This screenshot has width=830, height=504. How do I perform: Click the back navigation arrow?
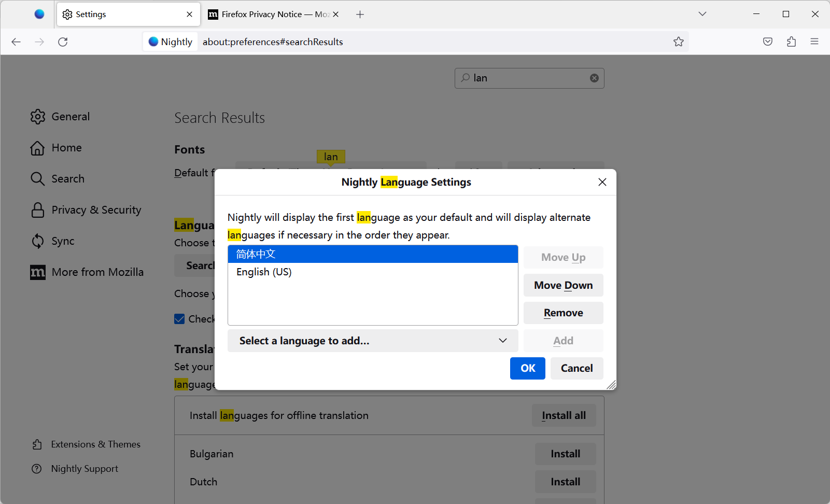pyautogui.click(x=16, y=42)
